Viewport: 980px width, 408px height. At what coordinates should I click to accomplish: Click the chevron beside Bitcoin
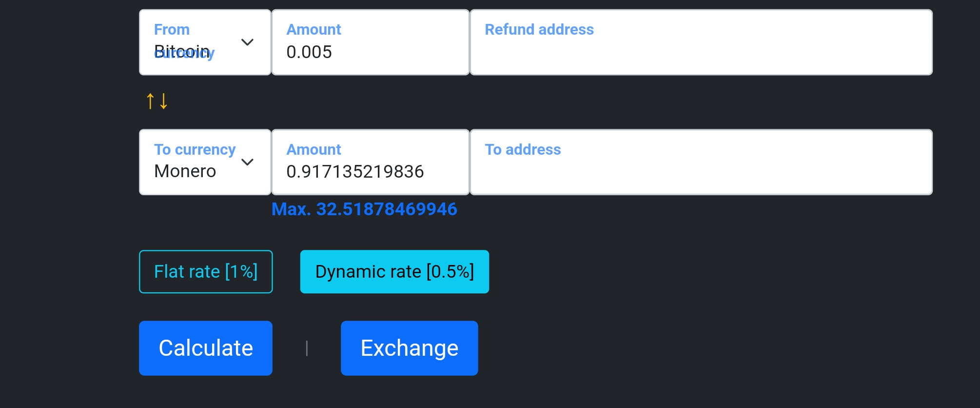248,42
